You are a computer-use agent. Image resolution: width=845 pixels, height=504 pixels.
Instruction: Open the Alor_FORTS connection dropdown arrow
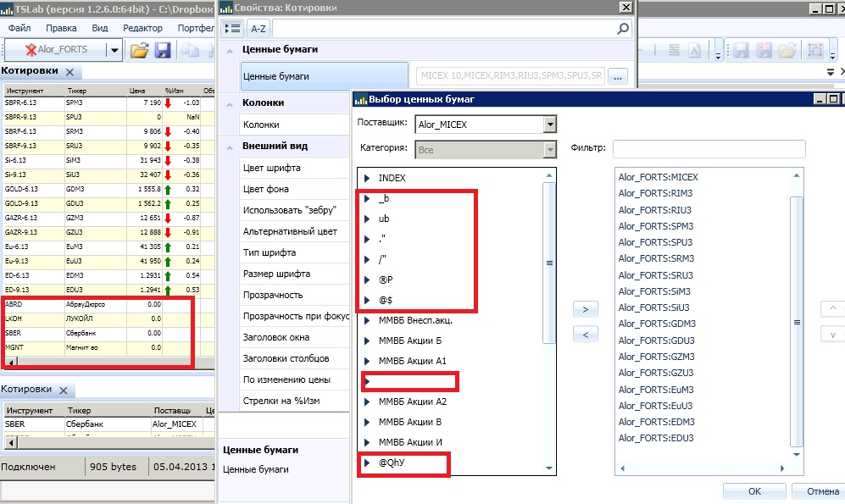coord(114,51)
